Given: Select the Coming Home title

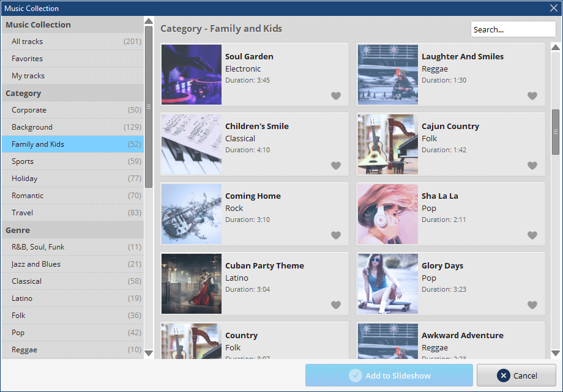Looking at the screenshot, I should click(x=253, y=196).
